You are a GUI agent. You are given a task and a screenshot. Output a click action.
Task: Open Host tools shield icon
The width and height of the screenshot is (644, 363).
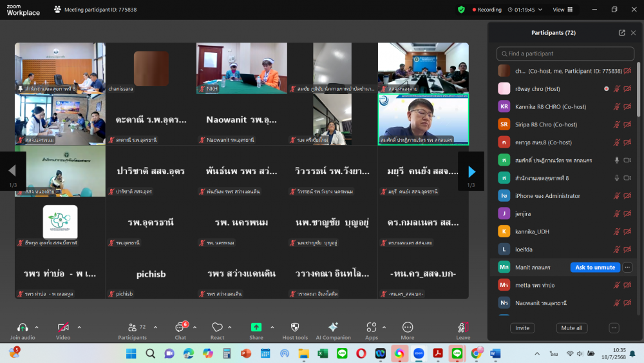point(295,328)
